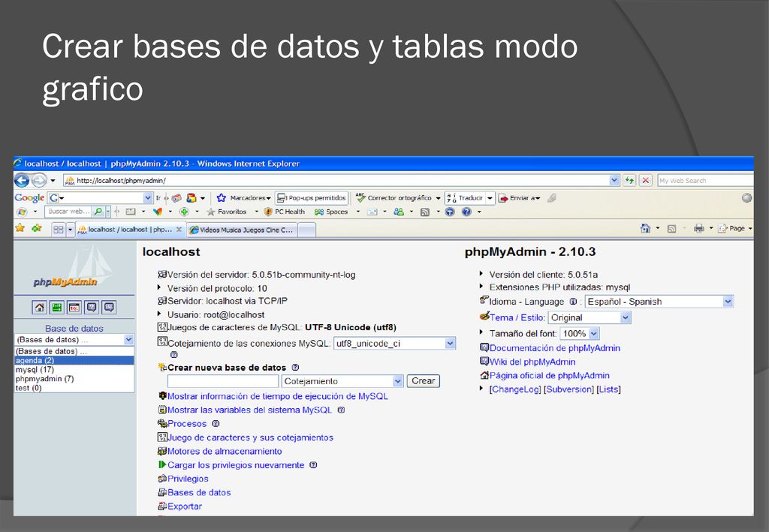Click the Google toolbar Marcadores star icon
Viewport: 769px width, 532px height.
point(222,198)
